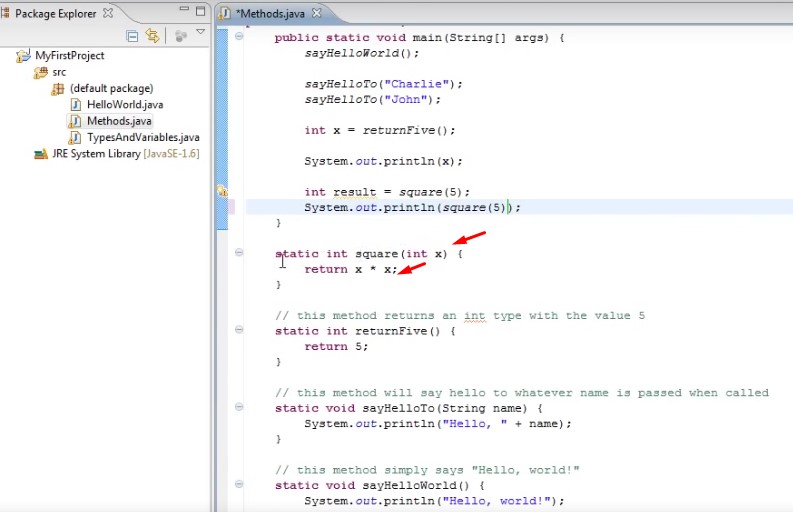Select HelloWorld.java in Package Explorer
Viewport: 793px width, 512px height.
[124, 104]
